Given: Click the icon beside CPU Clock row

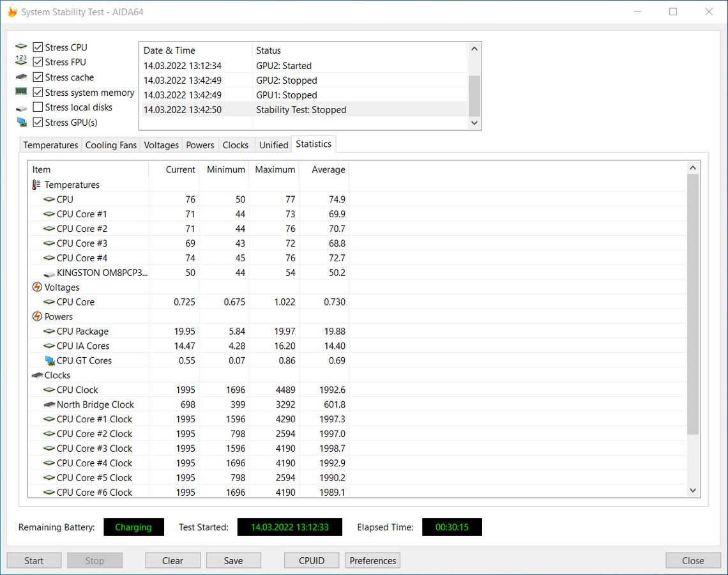Looking at the screenshot, I should 49,390.
